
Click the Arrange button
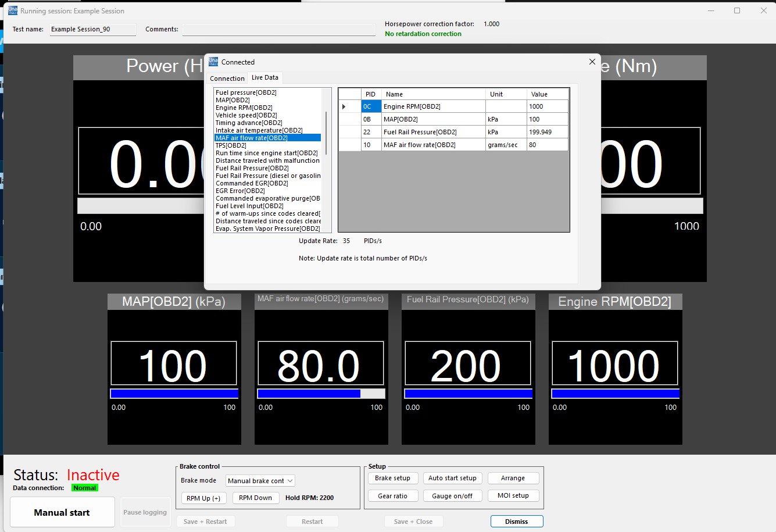click(x=513, y=478)
